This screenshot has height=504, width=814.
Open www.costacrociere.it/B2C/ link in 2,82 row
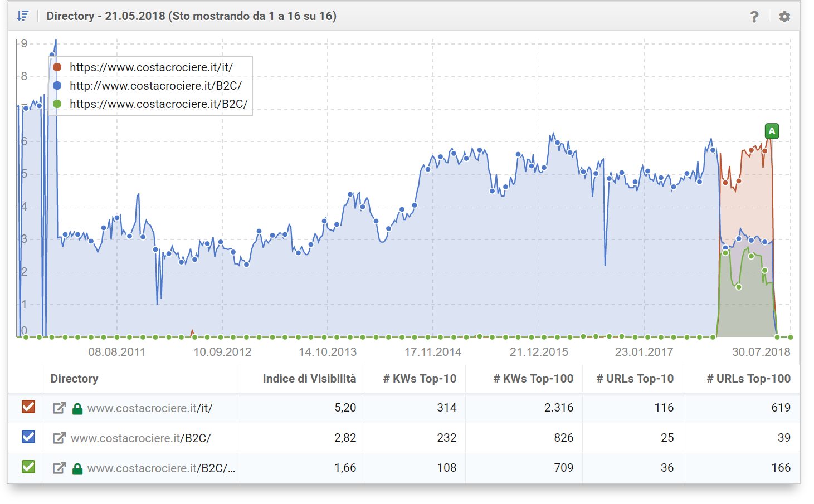(x=140, y=438)
